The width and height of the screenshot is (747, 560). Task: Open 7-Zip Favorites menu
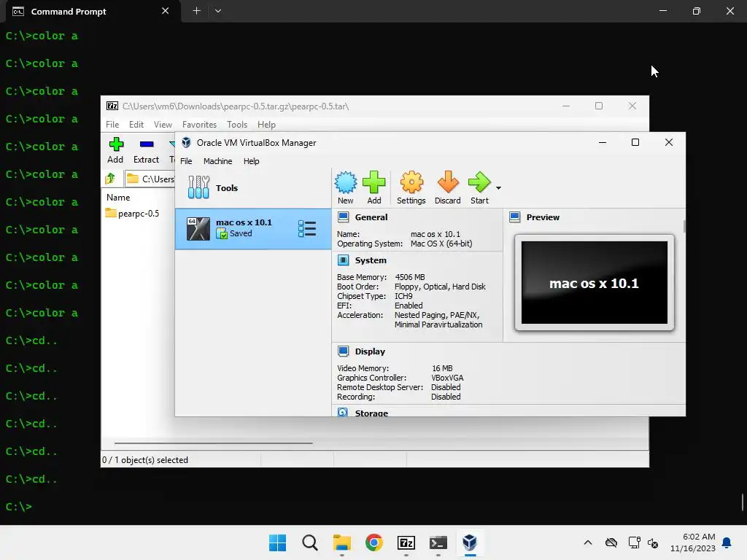pyautogui.click(x=199, y=124)
